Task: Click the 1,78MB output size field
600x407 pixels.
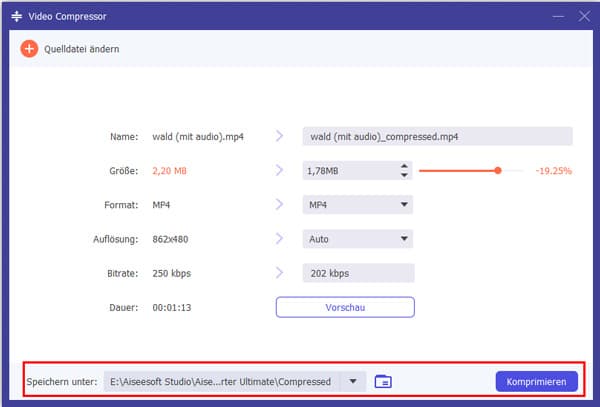Action: pos(349,171)
